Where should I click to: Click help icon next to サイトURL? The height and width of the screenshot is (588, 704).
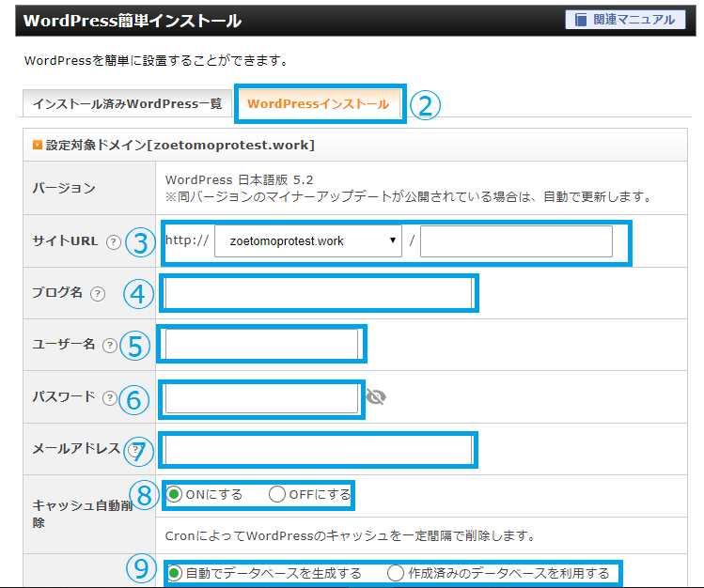tap(114, 242)
